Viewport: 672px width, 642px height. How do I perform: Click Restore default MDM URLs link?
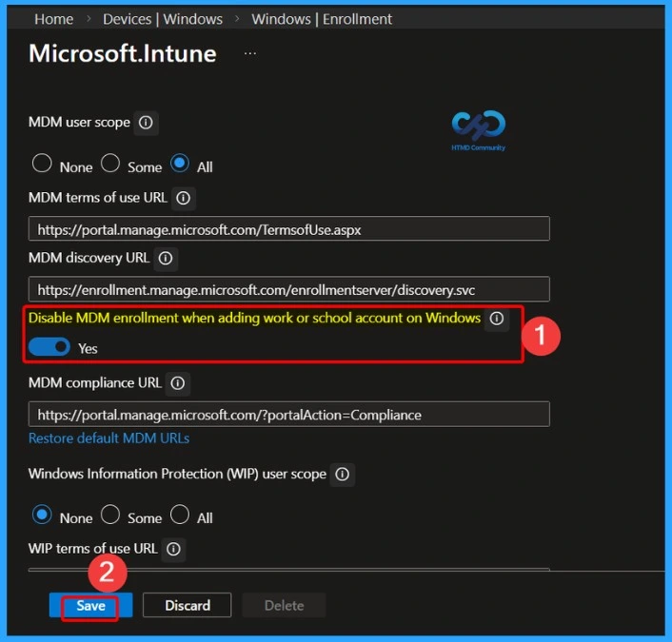[x=109, y=438]
